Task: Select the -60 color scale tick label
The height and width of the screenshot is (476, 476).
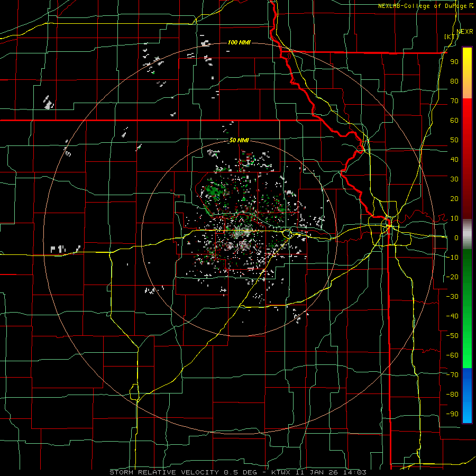Action: tap(452, 355)
